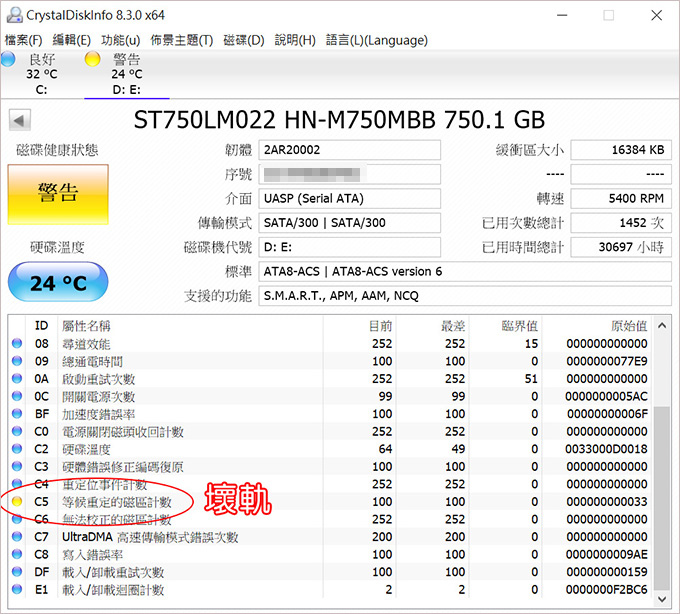Click the 屬性名稱 column header
The width and height of the screenshot is (680, 614).
pyautogui.click(x=190, y=326)
